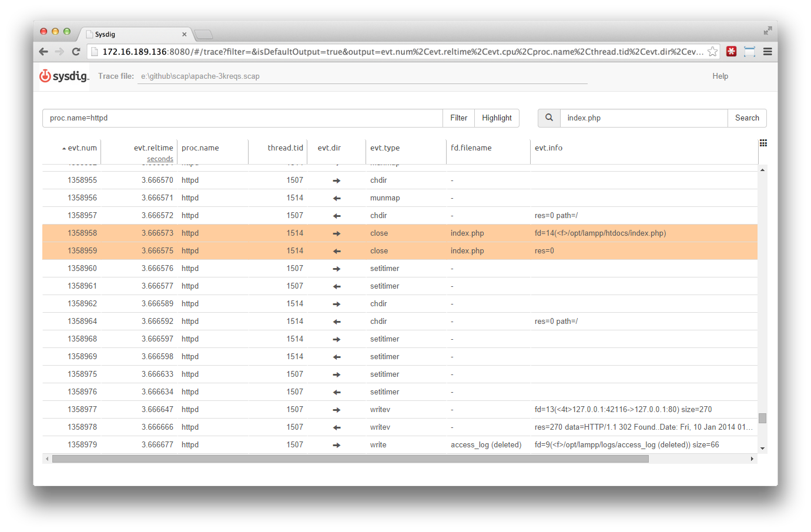Viewport: 811px width, 532px height.
Task: Click index.php filename in row 1358958
Action: point(467,233)
